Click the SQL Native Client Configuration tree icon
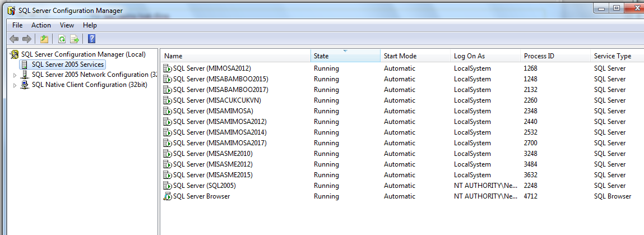Image resolution: width=644 pixels, height=235 pixels. pyautogui.click(x=25, y=85)
